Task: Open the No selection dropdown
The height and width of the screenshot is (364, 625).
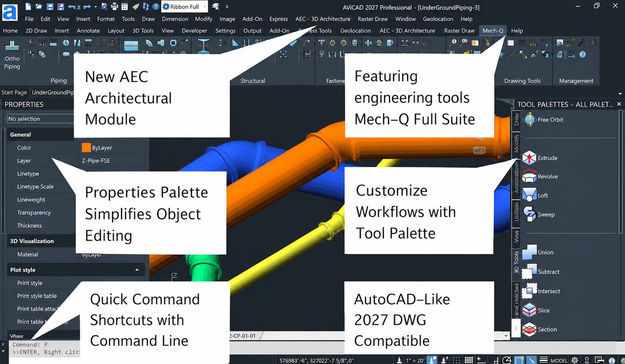Action: (x=40, y=119)
